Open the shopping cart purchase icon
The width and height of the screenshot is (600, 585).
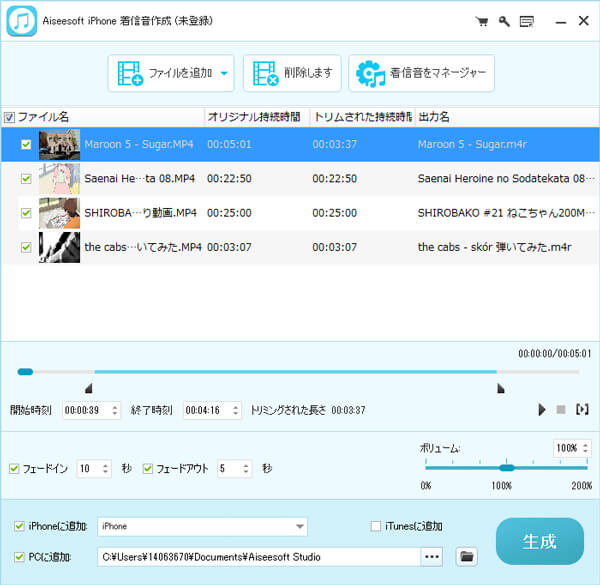[x=481, y=21]
